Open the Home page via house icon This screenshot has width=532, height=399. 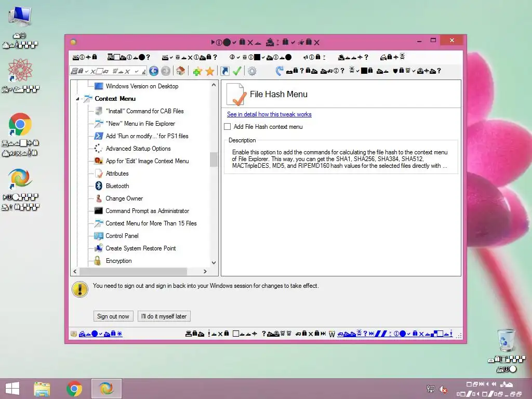(180, 71)
